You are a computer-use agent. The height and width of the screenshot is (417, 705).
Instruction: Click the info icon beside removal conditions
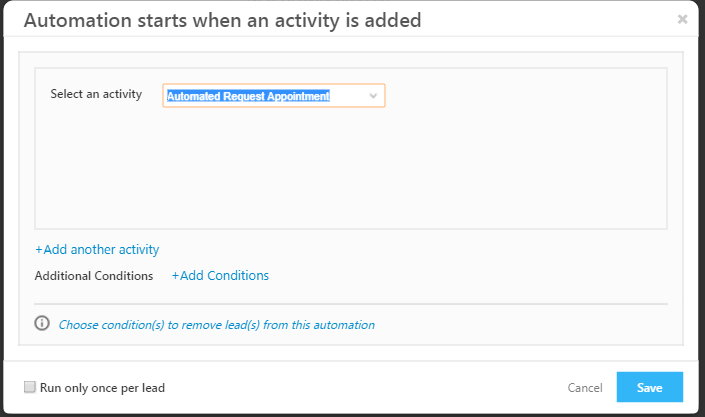(x=42, y=323)
